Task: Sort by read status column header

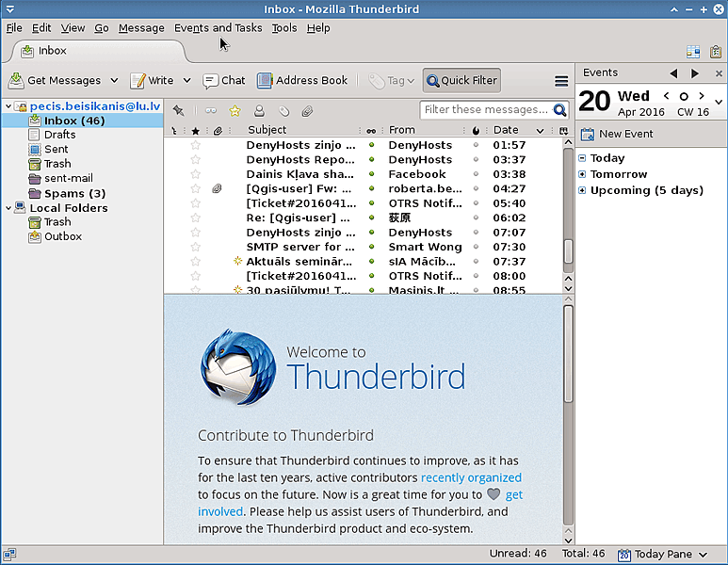Action: [371, 131]
